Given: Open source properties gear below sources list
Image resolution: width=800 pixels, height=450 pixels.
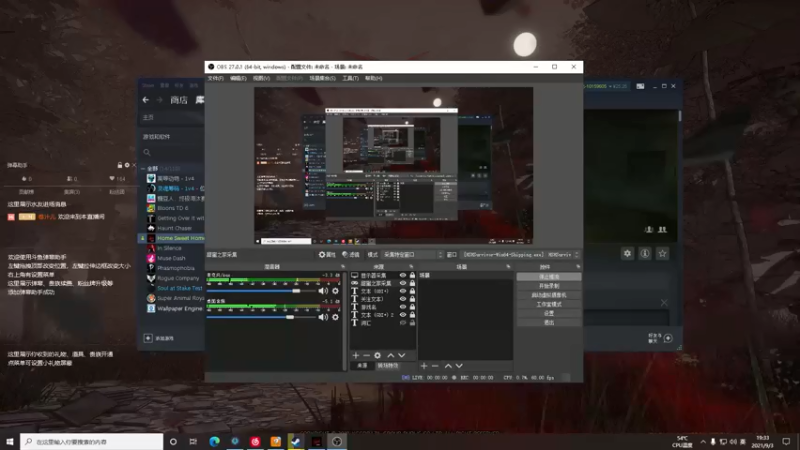Looking at the screenshot, I should click(378, 355).
